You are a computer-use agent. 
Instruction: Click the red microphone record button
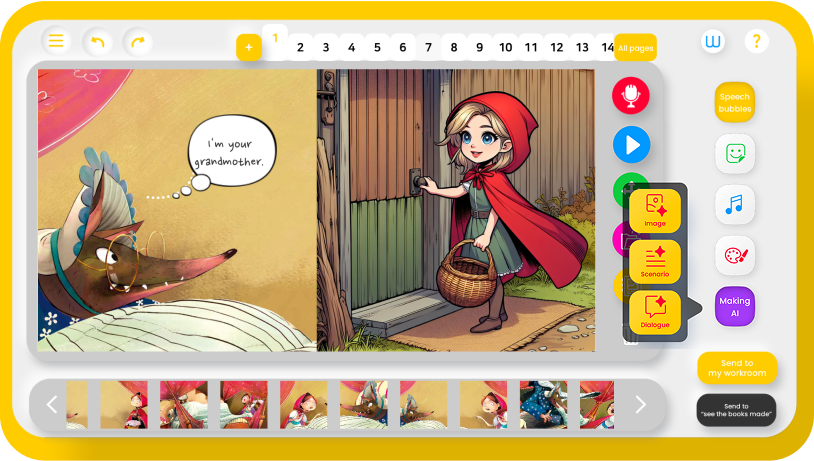click(x=631, y=95)
